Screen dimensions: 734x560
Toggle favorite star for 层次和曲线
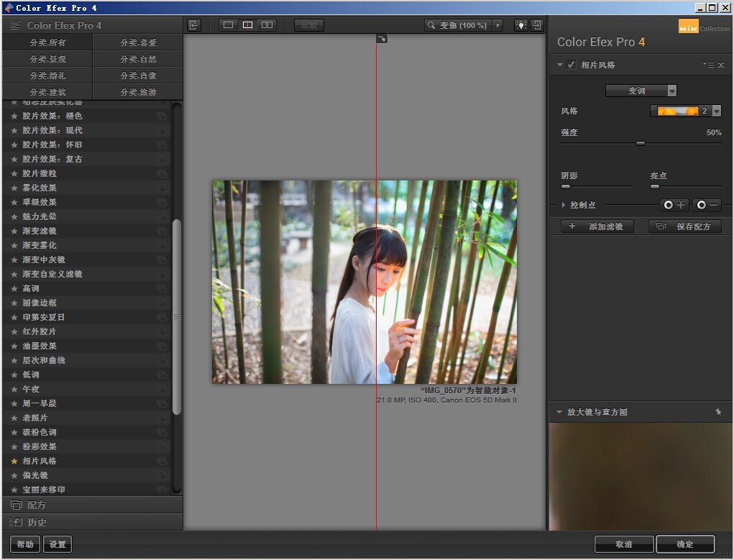coord(14,361)
